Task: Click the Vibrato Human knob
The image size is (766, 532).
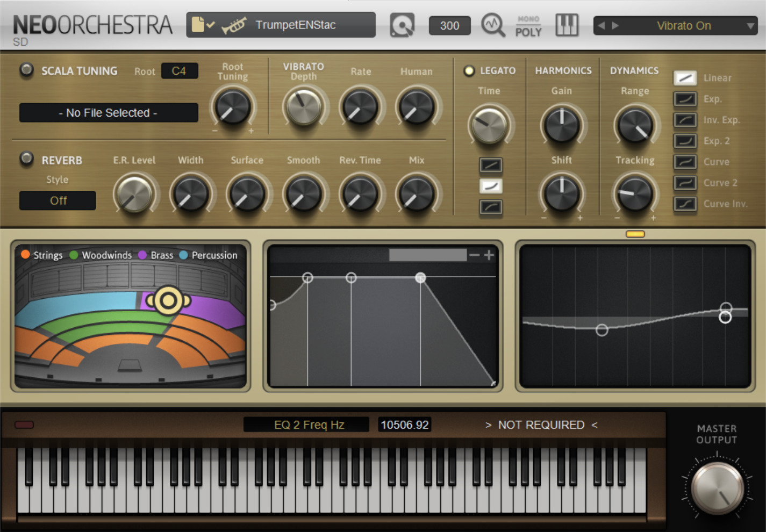Action: pos(417,106)
